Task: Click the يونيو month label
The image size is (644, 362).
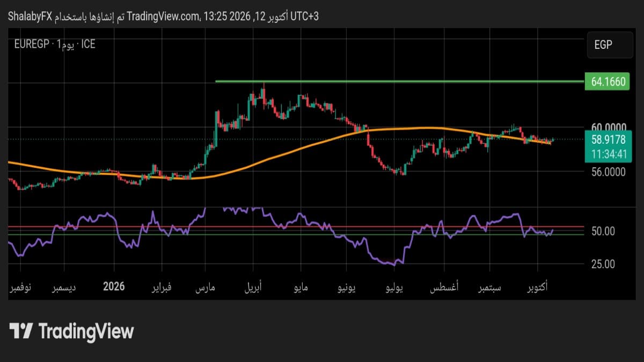Action: click(x=346, y=287)
